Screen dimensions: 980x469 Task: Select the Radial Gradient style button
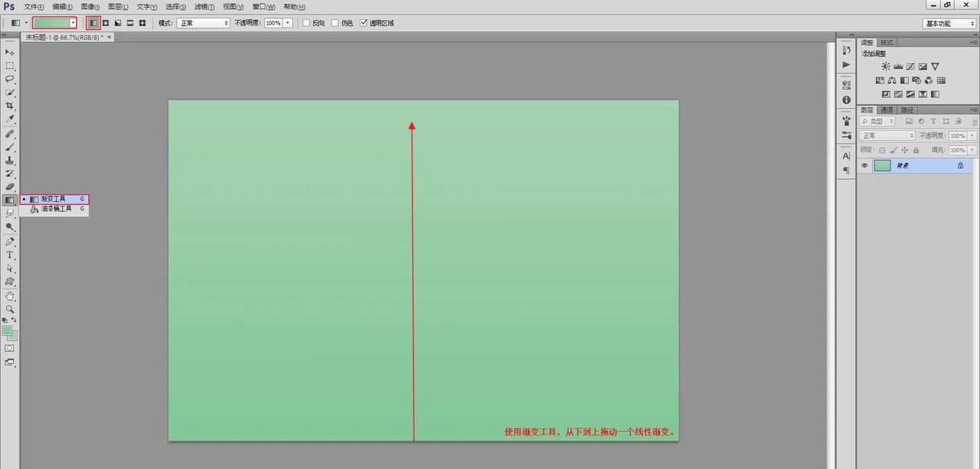pos(106,23)
